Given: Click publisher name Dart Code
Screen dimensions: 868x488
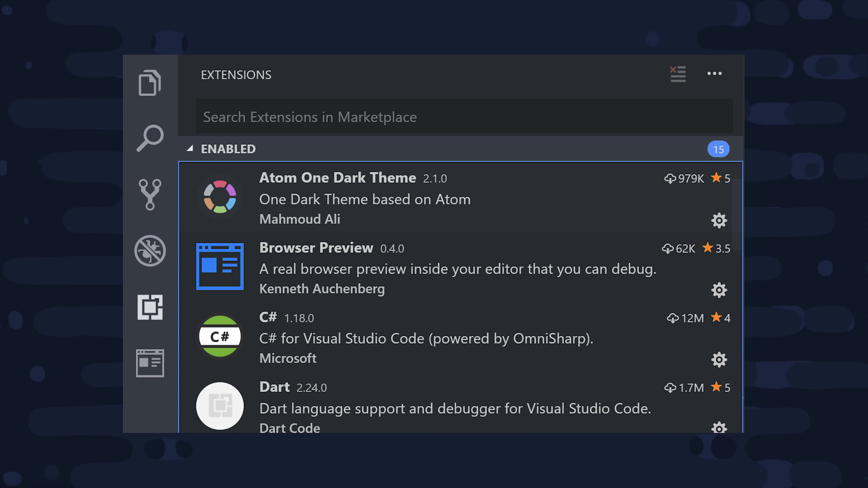Looking at the screenshot, I should pyautogui.click(x=289, y=428).
